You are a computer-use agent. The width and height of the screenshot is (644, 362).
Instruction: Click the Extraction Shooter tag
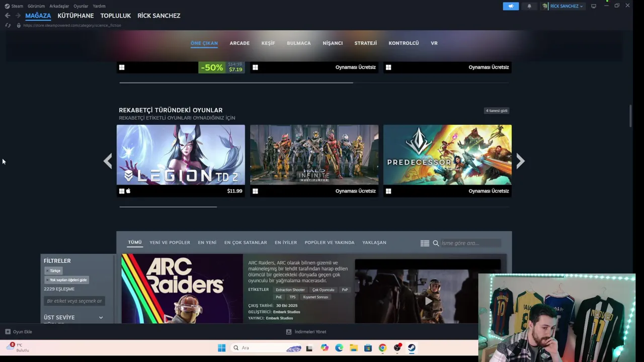[290, 290]
